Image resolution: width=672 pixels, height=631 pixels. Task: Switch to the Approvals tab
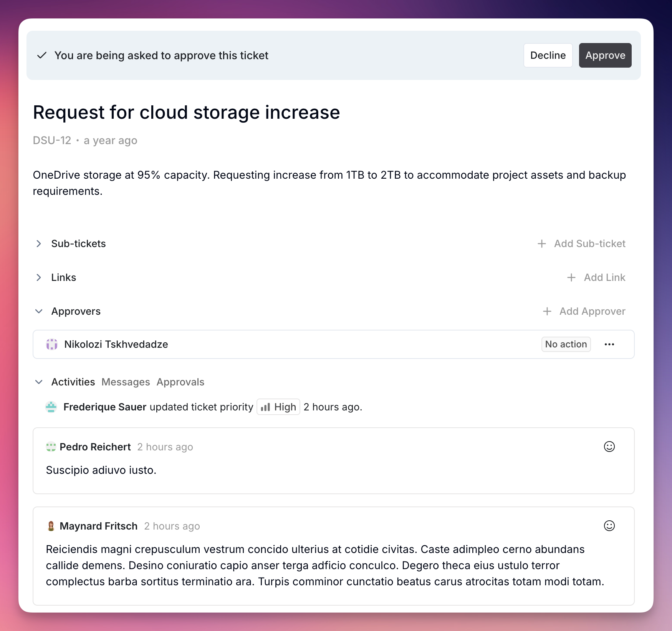180,382
